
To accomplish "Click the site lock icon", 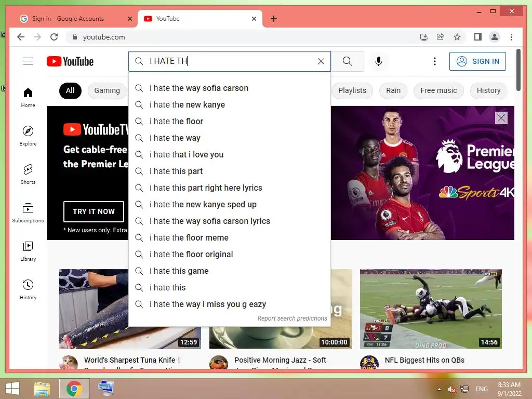I will (75, 37).
